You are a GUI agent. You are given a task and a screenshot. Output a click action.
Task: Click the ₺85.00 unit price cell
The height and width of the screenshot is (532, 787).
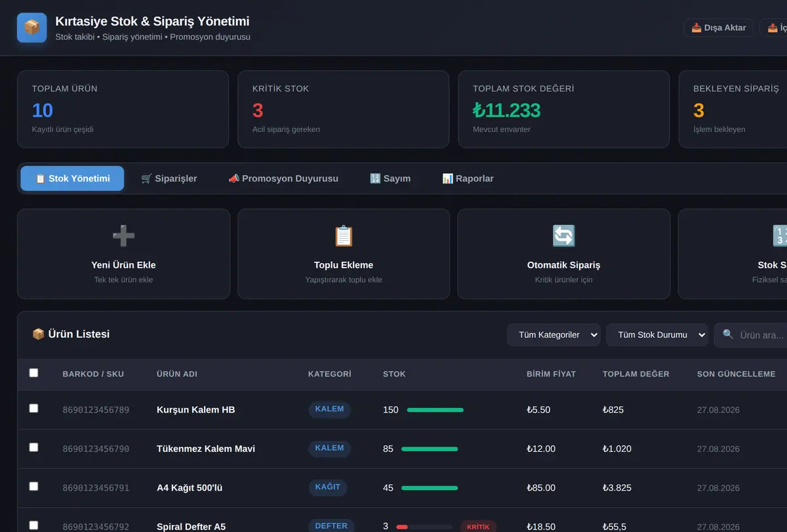pos(541,488)
